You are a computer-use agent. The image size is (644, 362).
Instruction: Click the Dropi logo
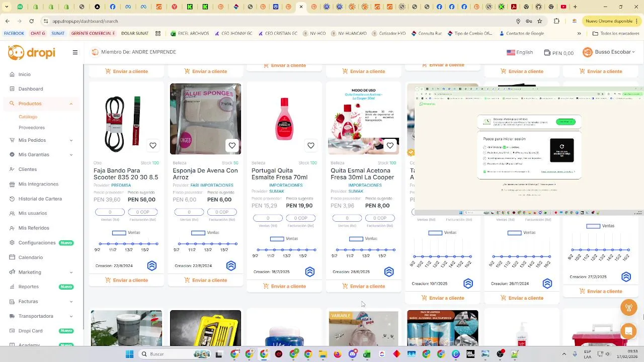(x=31, y=52)
